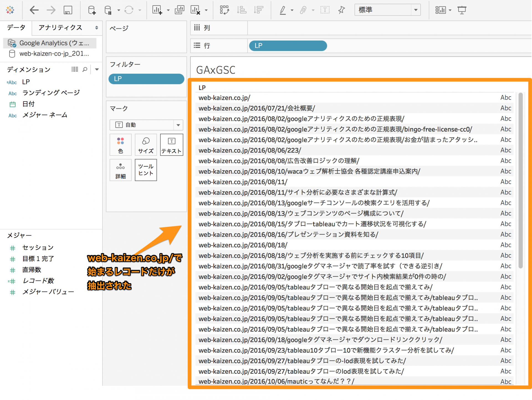
Task: Open the Tooltip marks card
Action: tap(146, 170)
